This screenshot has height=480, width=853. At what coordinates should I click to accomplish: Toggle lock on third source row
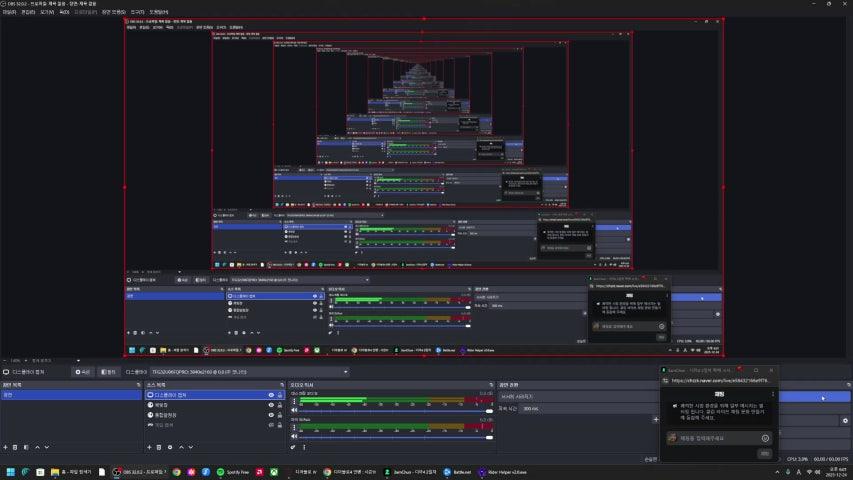tap(280, 415)
